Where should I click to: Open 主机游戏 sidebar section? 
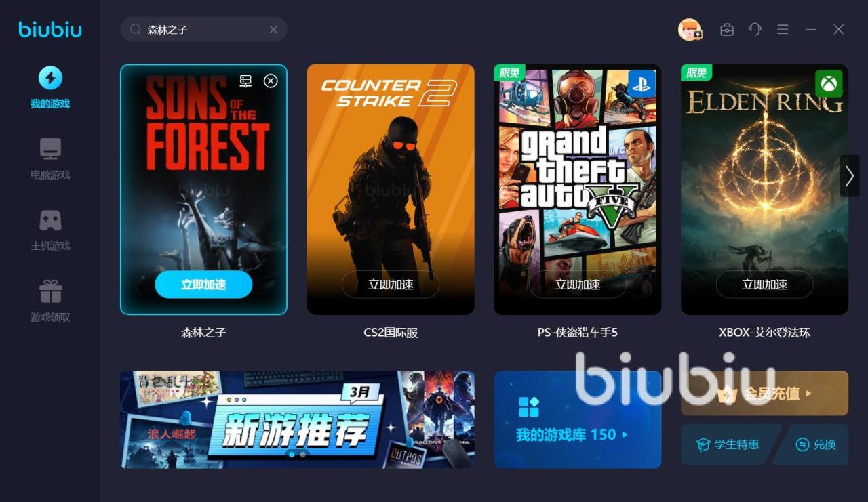(x=50, y=230)
